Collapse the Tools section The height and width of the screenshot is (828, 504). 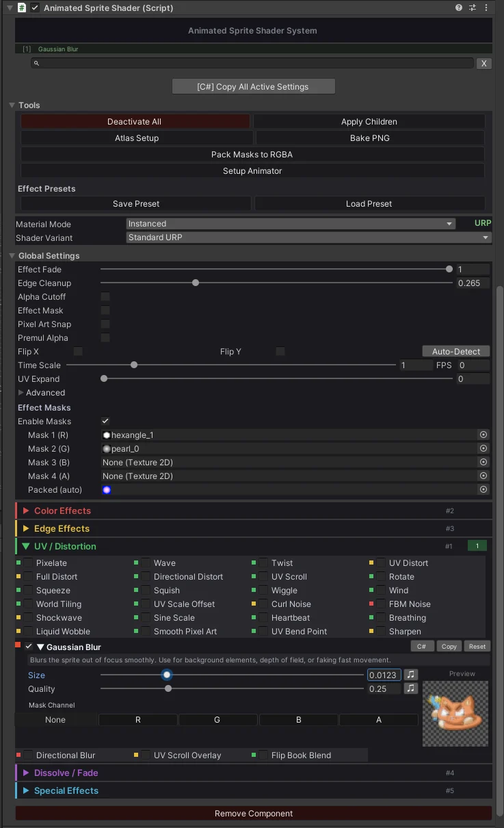pyautogui.click(x=12, y=105)
